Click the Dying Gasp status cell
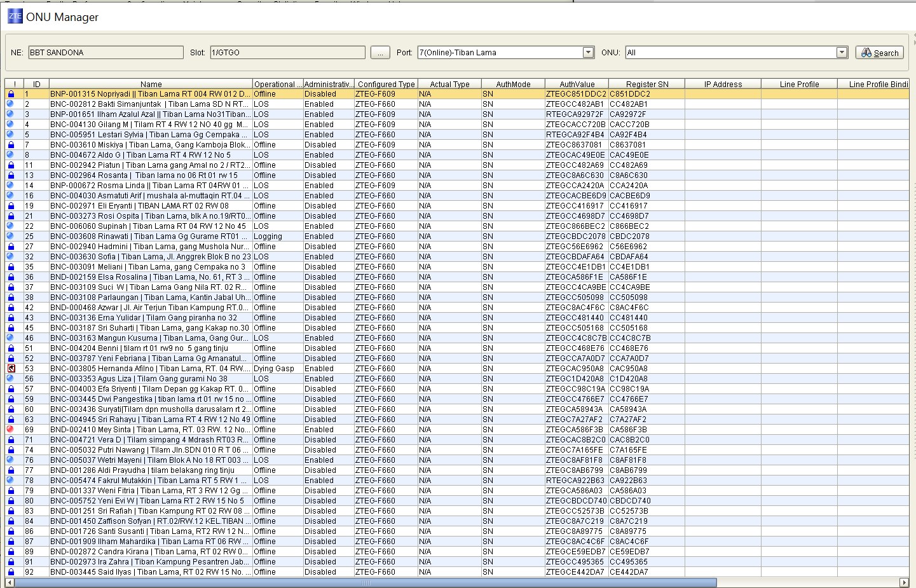 [278, 369]
